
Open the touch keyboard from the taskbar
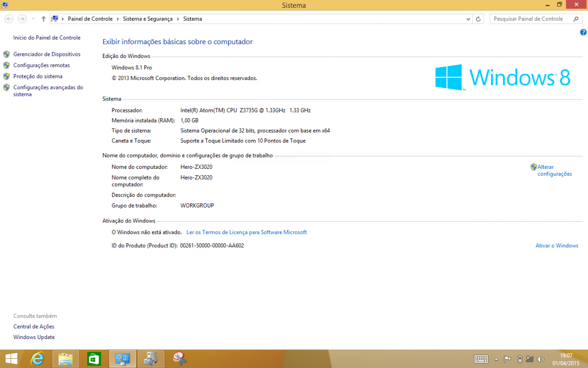[481, 359]
